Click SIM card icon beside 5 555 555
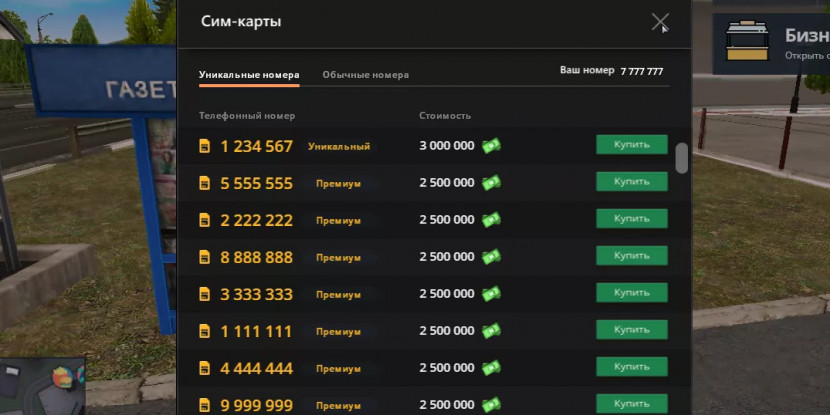Screen dimensions: 830x415 click(x=205, y=183)
